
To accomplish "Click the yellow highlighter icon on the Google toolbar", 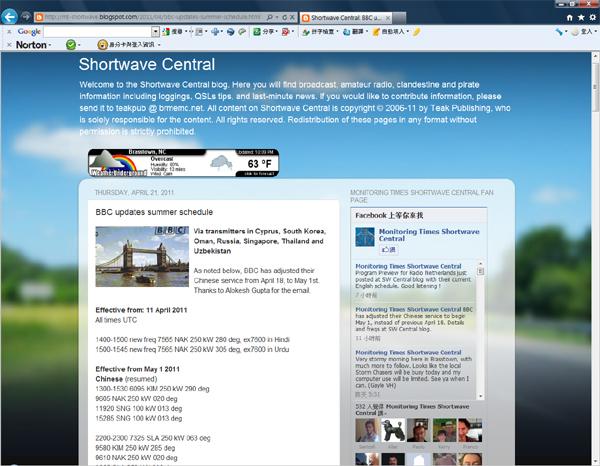I will [x=417, y=32].
